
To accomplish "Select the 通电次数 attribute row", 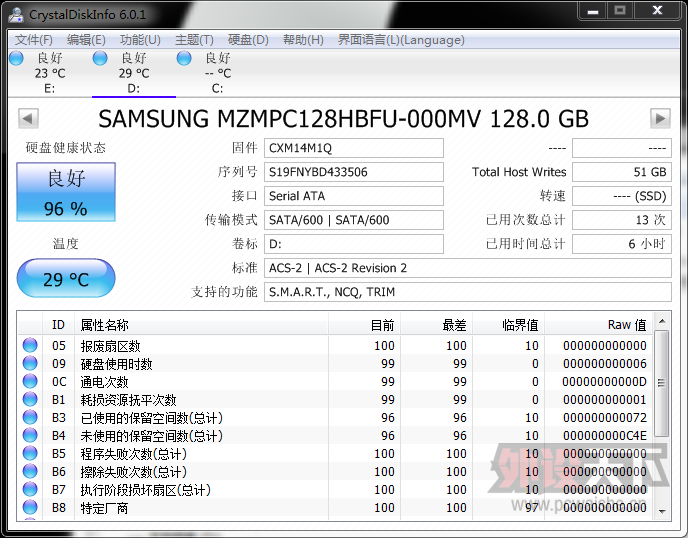I will 335,381.
